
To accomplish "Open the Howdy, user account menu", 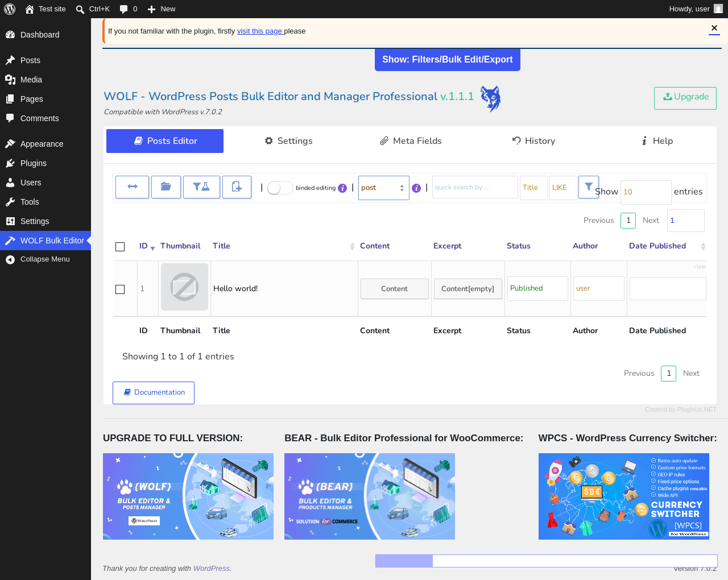I will click(696, 9).
